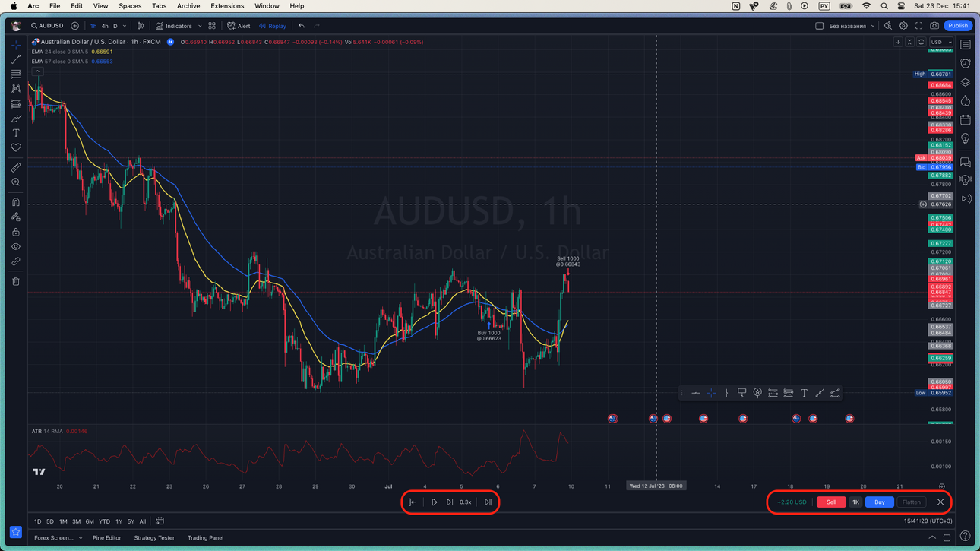Open the text annotation tool
980x551 pixels.
coord(16,133)
